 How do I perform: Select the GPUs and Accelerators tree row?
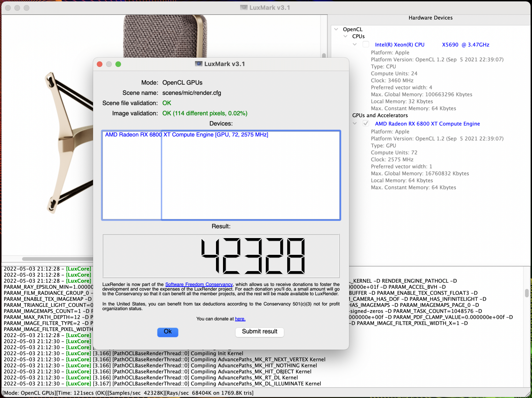click(380, 115)
